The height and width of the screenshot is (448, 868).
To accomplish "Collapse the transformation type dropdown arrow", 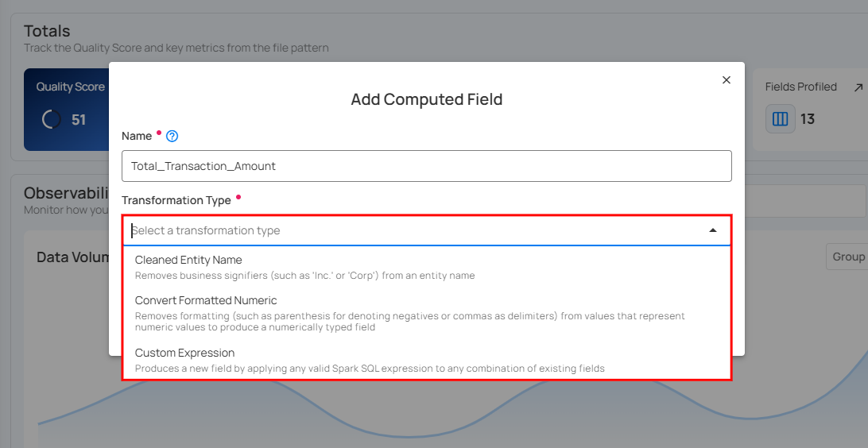I will pyautogui.click(x=712, y=230).
